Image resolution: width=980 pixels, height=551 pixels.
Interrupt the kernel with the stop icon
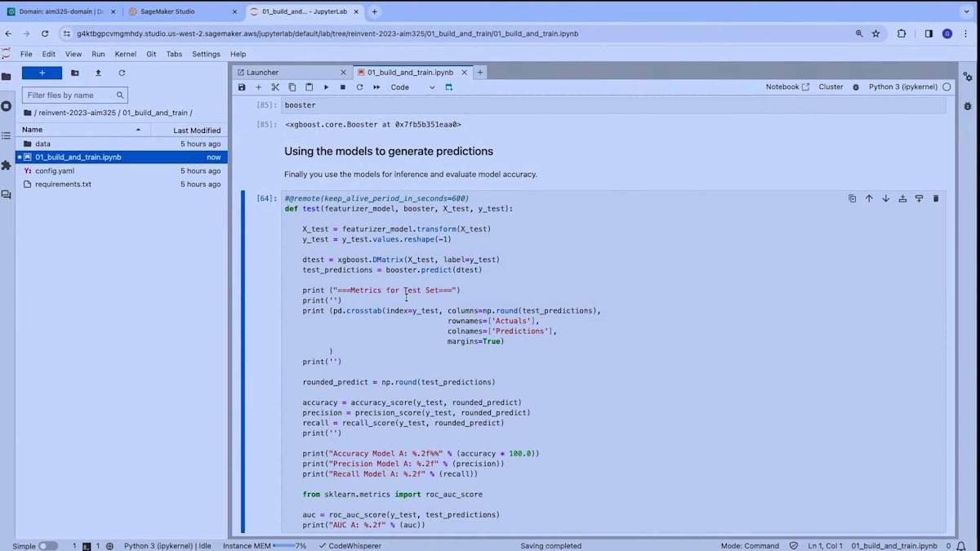point(342,87)
